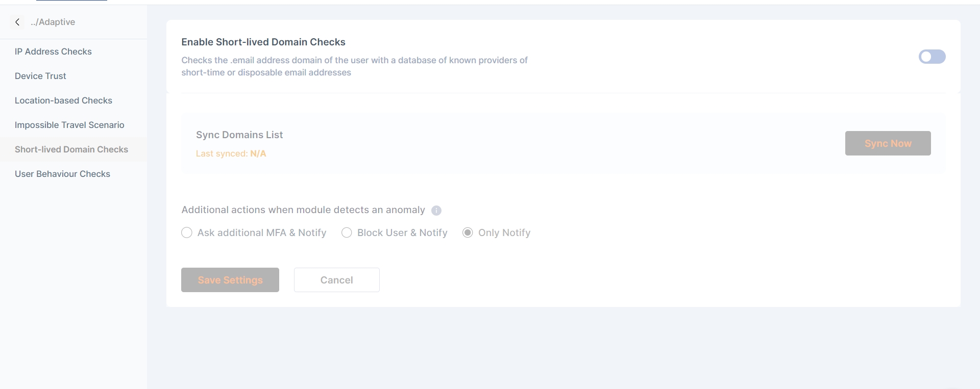Choose the Block User & Notify radio button
Image resolution: width=980 pixels, height=389 pixels.
[x=347, y=233]
